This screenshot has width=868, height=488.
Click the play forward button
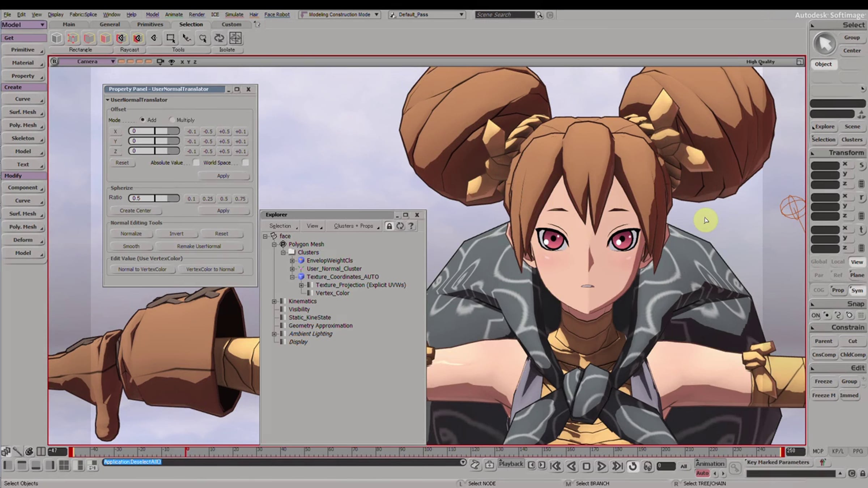point(601,466)
